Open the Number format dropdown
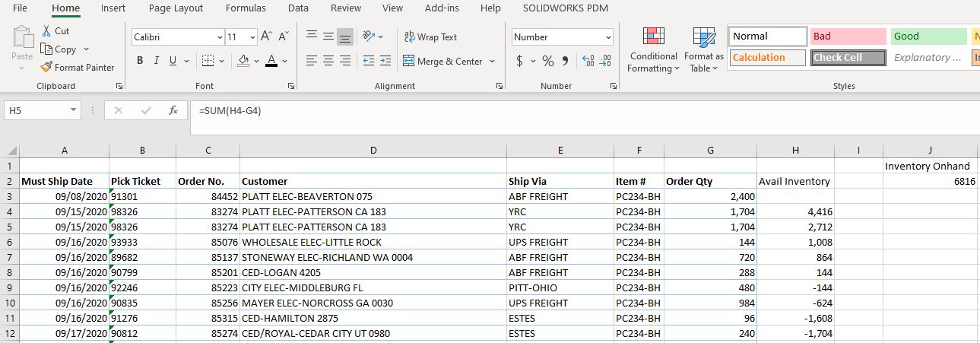The image size is (980, 343). [608, 37]
